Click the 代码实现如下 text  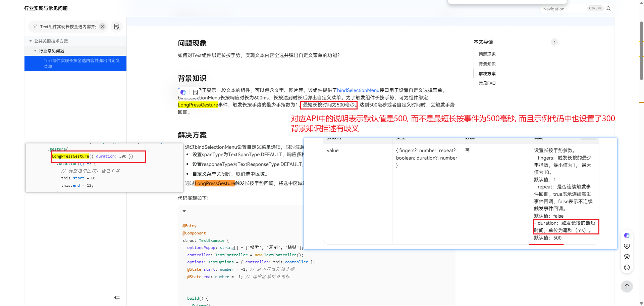pyautogui.click(x=193, y=198)
